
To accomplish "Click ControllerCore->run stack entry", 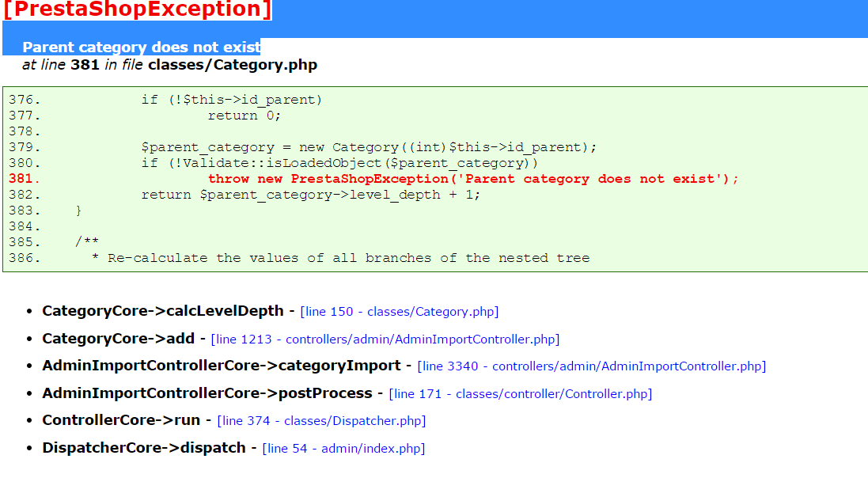I will point(121,420).
